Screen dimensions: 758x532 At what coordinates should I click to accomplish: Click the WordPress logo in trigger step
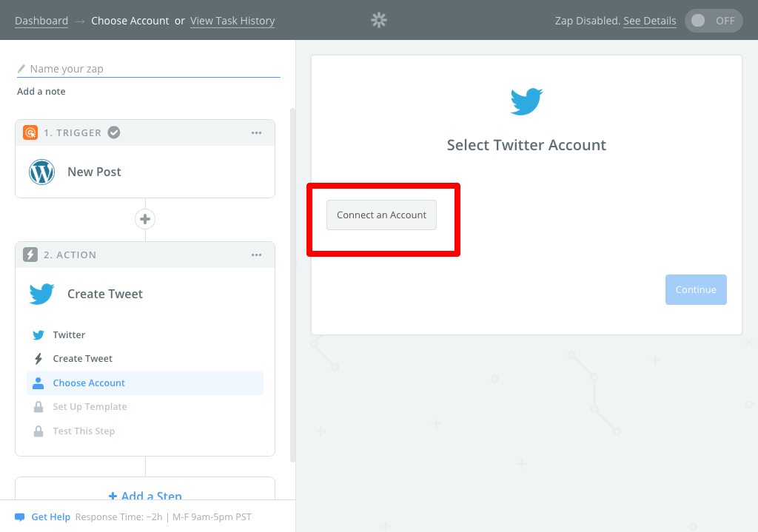[41, 172]
